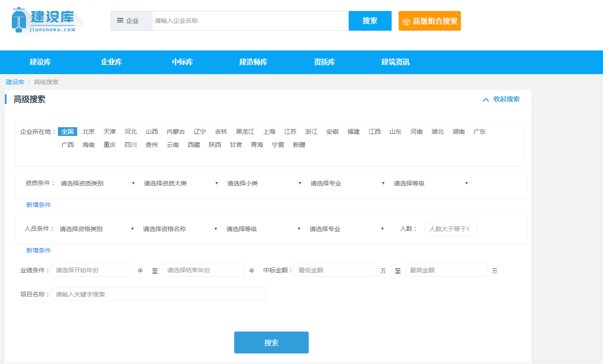Image resolution: width=603 pixels, height=364 pixels.
Task: Choose 宁夏 region
Action: click(278, 145)
